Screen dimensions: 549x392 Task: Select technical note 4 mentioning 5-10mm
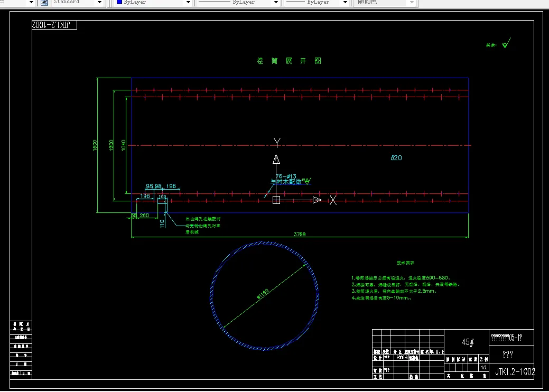coord(381,298)
